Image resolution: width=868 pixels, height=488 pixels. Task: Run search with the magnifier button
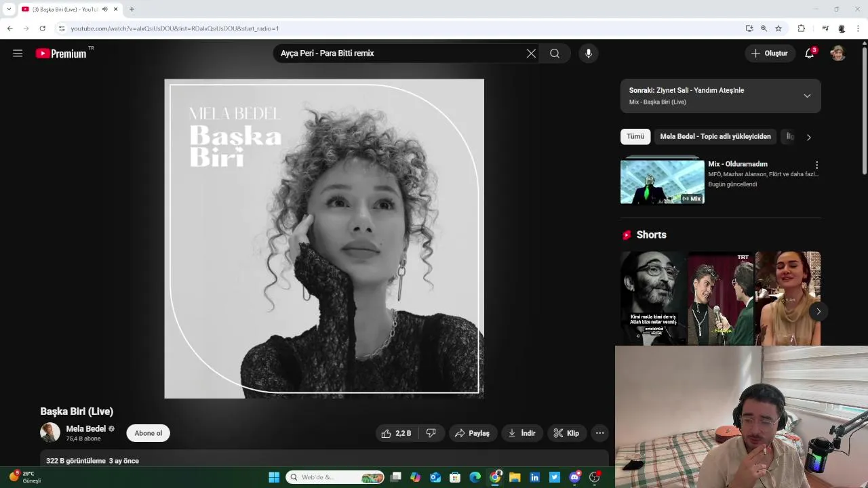(555, 54)
